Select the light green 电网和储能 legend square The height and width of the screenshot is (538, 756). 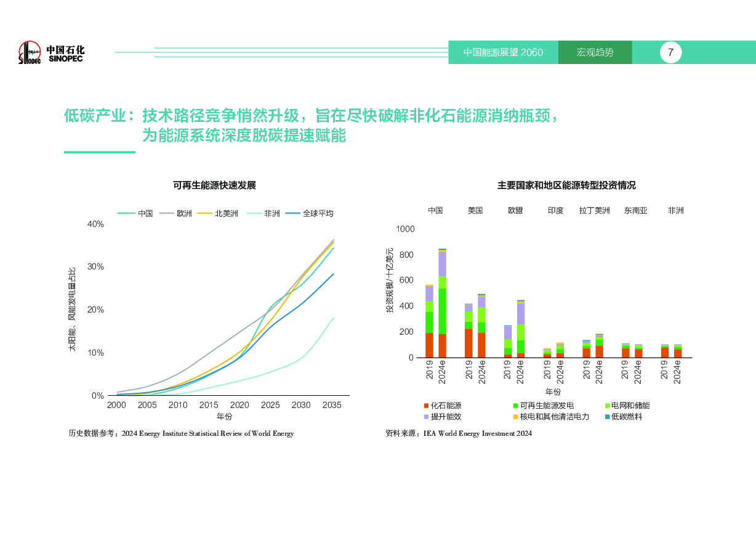point(606,406)
